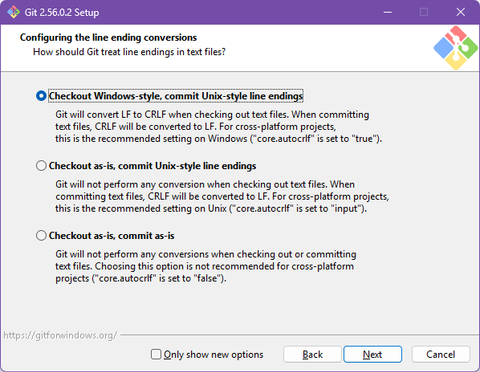Click the core.autocrlf true description text
This screenshot has height=372, width=480.
tap(219, 127)
